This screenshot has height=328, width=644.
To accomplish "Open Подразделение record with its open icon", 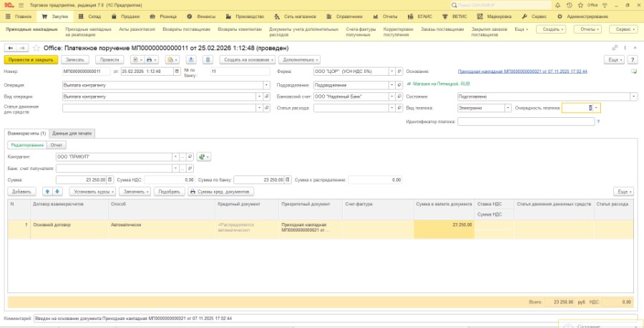I will tap(399, 85).
